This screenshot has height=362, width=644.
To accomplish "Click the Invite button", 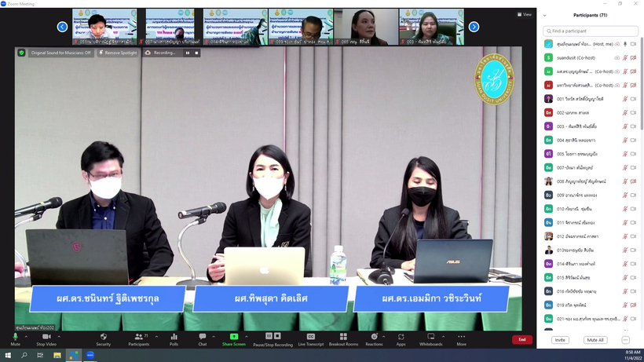I will click(560, 340).
